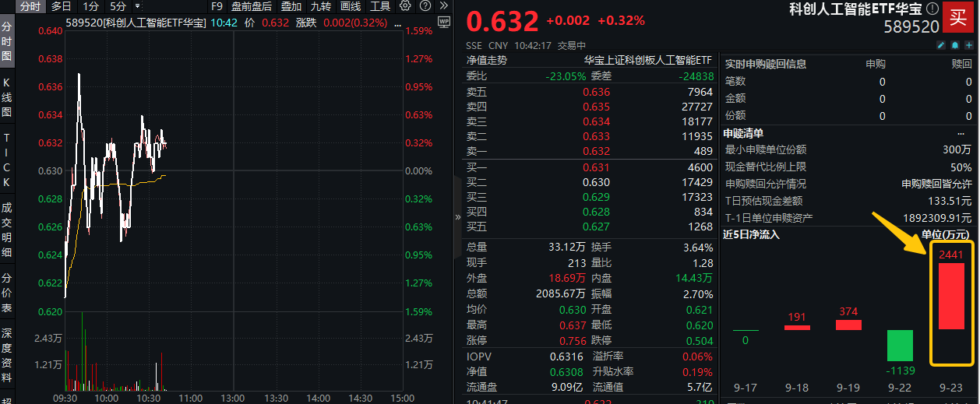980x404 pixels.
Task: Click the 外盘 value 18.69万
Action: [x=568, y=278]
